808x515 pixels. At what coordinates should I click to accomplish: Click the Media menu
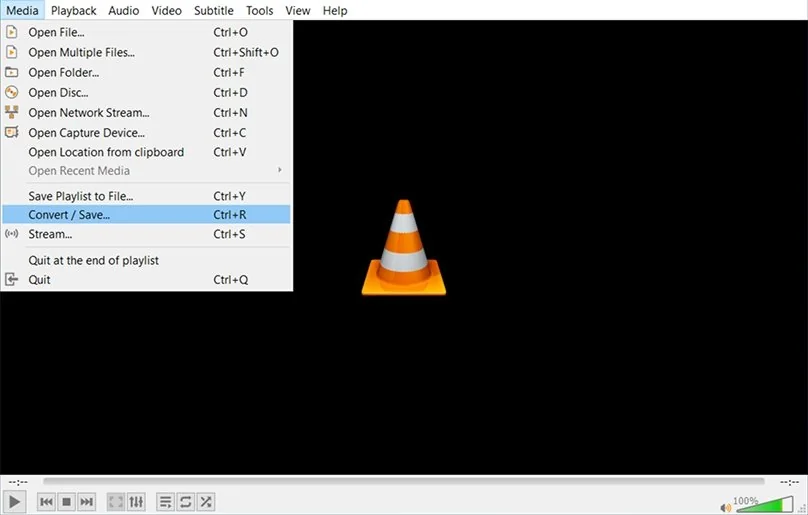point(22,10)
